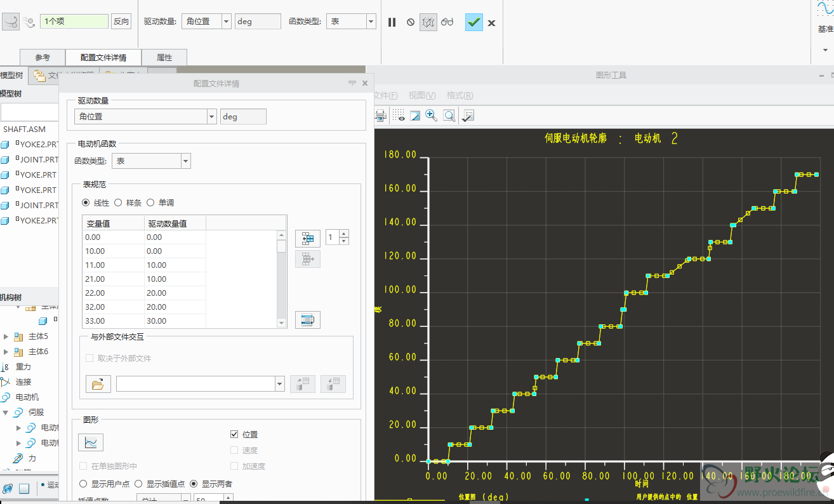The height and width of the screenshot is (504, 834).
Task: Click the table scrollbar down arrow
Action: [x=282, y=323]
